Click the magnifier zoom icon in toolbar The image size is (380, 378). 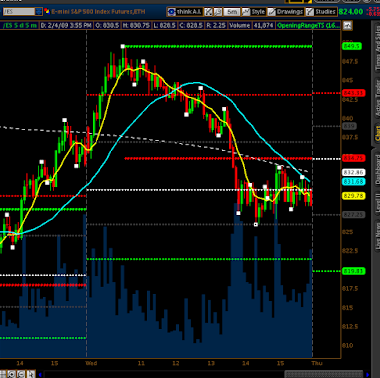(218, 12)
